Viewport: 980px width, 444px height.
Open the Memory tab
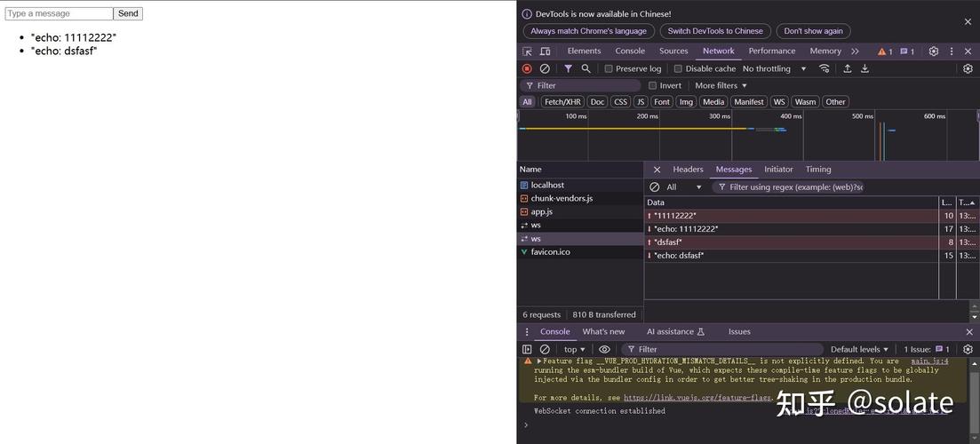(x=825, y=52)
